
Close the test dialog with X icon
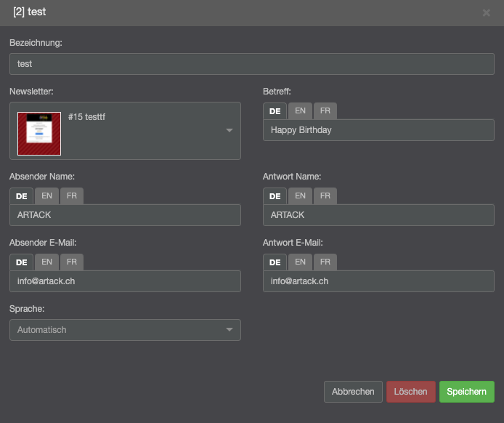click(x=487, y=13)
